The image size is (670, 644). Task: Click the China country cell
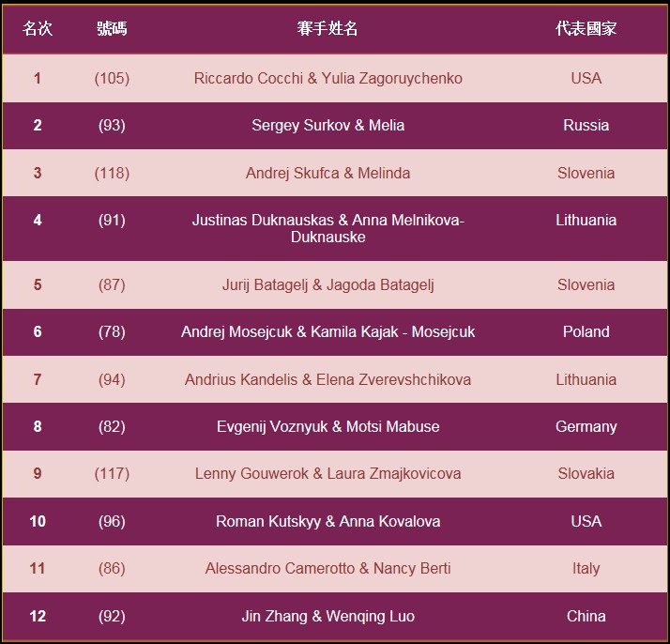tap(586, 616)
